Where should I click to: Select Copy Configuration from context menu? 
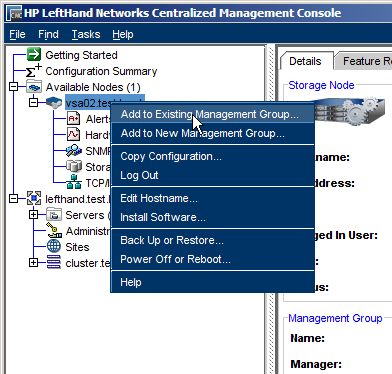point(212,156)
